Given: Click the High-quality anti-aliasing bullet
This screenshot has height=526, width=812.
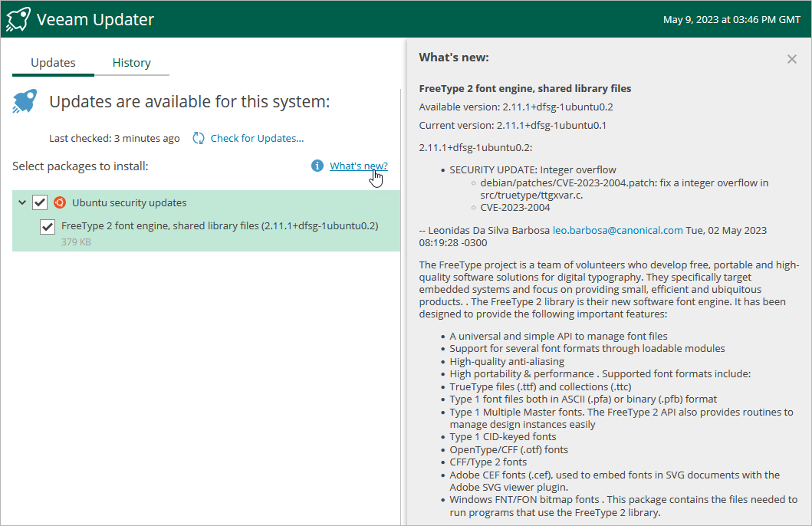Looking at the screenshot, I should [507, 361].
